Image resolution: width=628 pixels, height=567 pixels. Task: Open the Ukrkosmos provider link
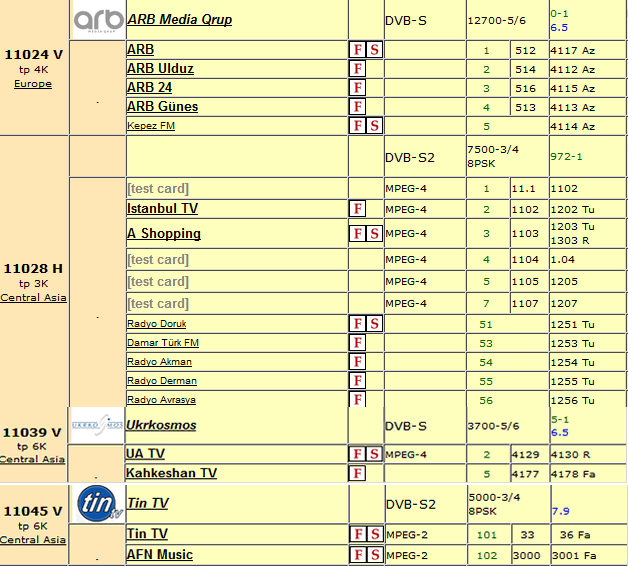click(161, 425)
